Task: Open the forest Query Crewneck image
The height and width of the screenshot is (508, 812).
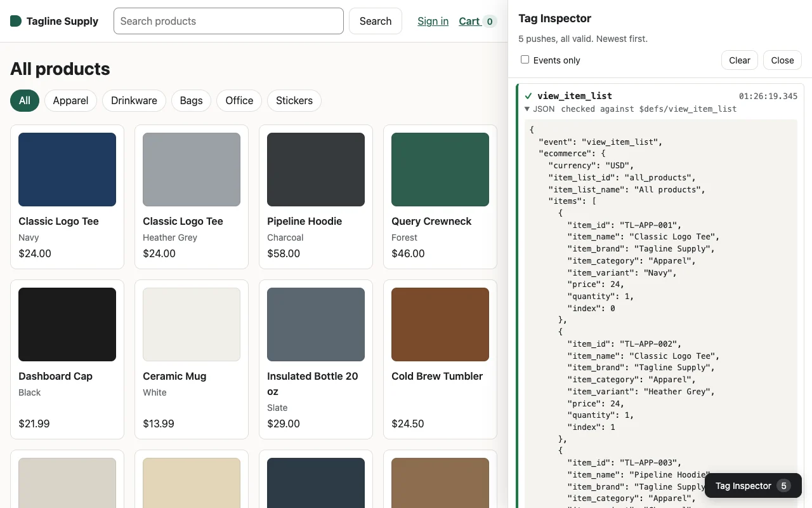Action: pos(440,170)
